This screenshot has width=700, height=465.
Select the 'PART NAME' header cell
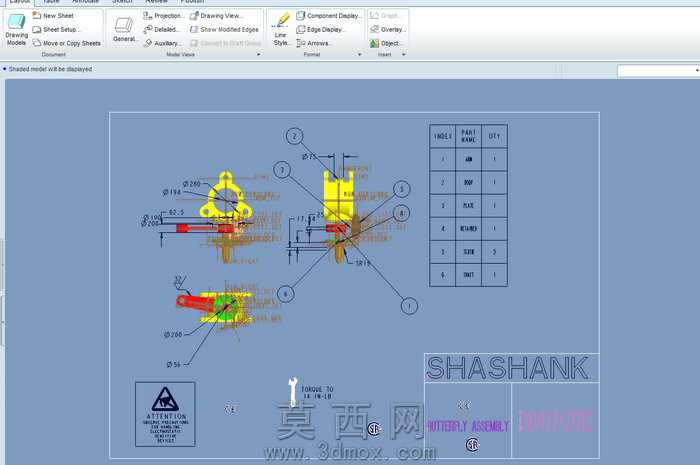(x=468, y=136)
